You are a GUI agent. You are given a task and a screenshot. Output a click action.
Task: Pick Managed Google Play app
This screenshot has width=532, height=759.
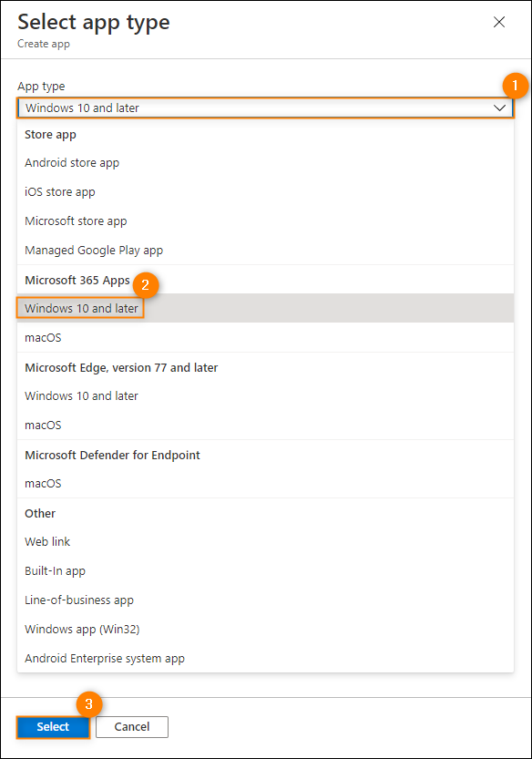point(265,250)
